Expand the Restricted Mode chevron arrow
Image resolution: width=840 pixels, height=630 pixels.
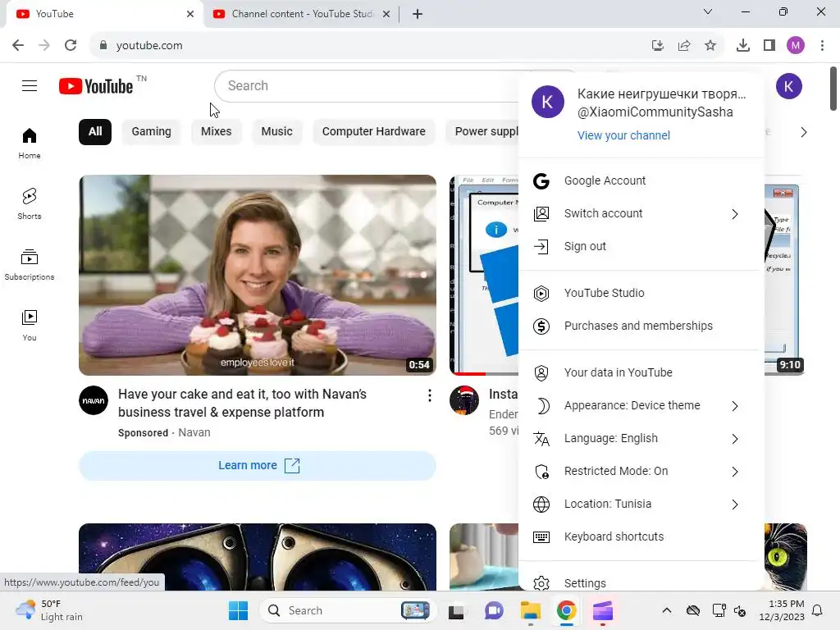734,472
